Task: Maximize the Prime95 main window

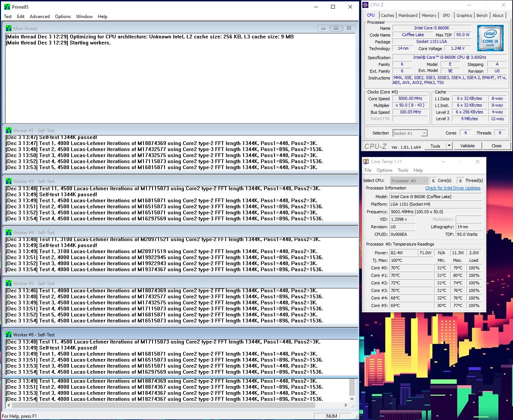Action: (x=333, y=7)
